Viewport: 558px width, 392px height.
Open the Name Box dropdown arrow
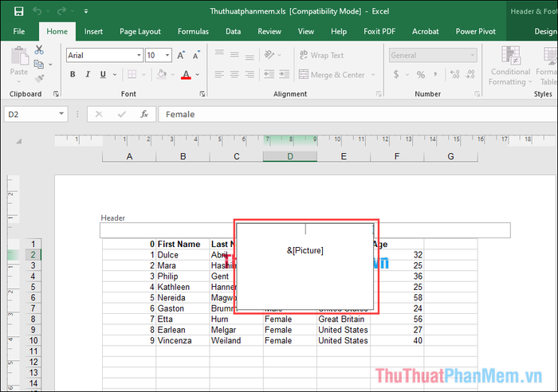[x=61, y=115]
